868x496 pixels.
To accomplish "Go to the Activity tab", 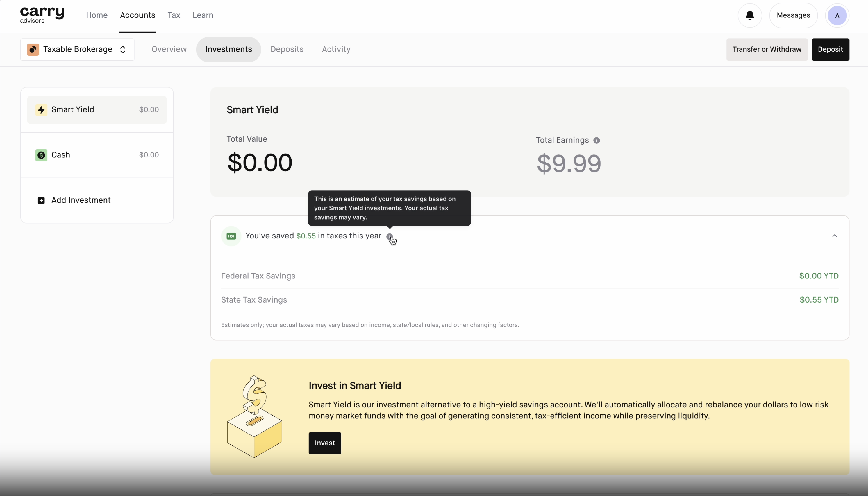I will click(336, 49).
